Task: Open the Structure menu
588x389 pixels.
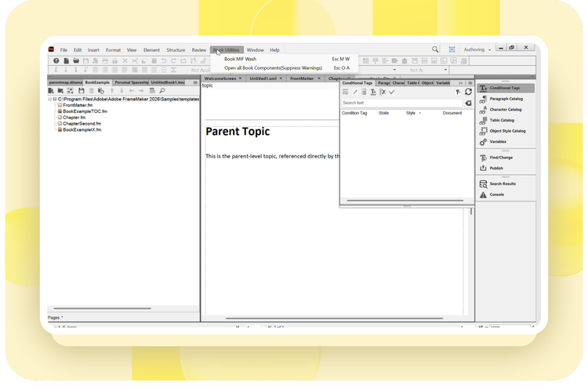Action: pos(176,50)
